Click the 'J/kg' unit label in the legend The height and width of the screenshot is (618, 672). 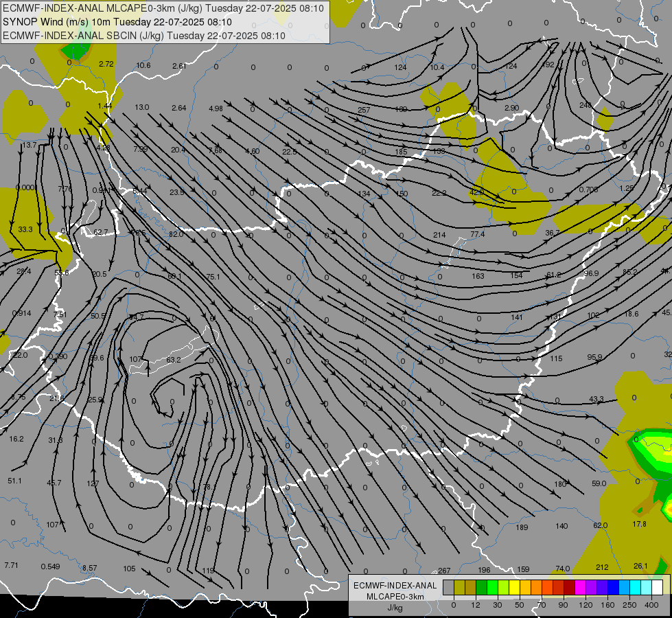tap(395, 608)
